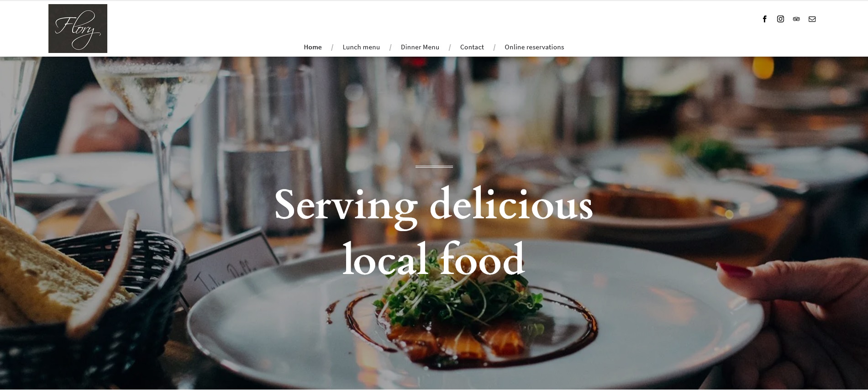868x390 pixels.
Task: Open the Lunch menu page
Action: pyautogui.click(x=361, y=47)
